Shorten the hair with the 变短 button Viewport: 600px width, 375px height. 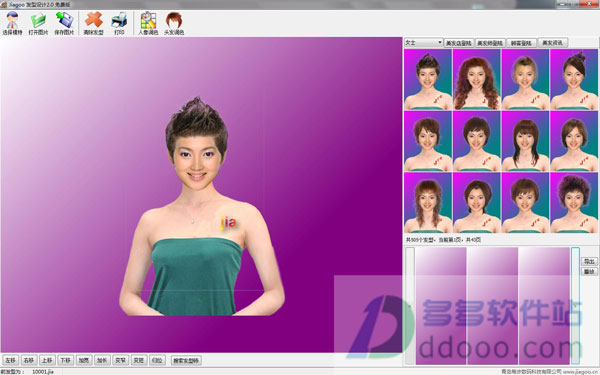point(139,360)
